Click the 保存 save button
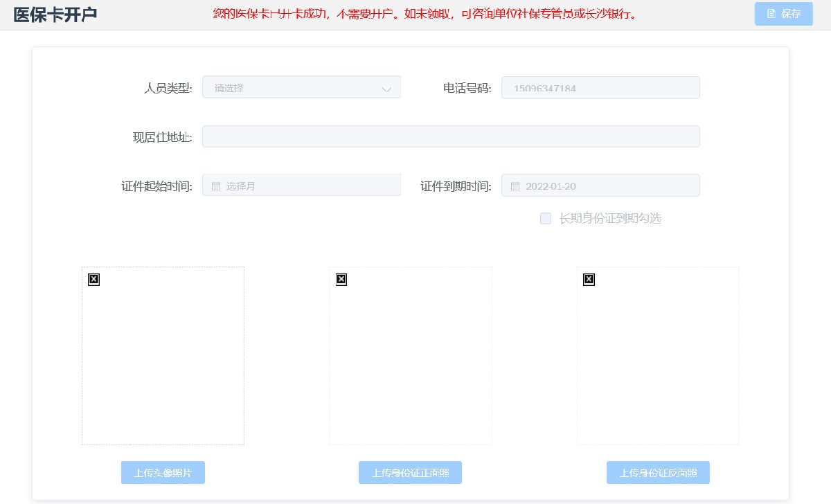The image size is (831, 504). tap(783, 14)
